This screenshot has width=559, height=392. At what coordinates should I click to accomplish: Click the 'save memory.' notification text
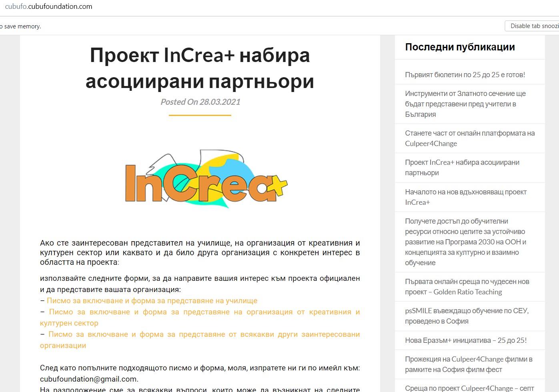[x=22, y=26]
